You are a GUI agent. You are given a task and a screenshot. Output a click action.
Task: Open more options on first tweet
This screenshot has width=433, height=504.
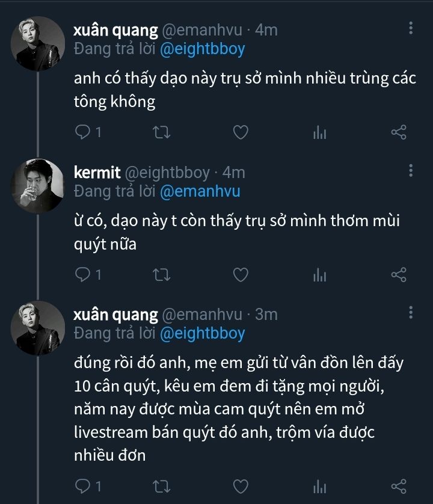[x=411, y=28]
